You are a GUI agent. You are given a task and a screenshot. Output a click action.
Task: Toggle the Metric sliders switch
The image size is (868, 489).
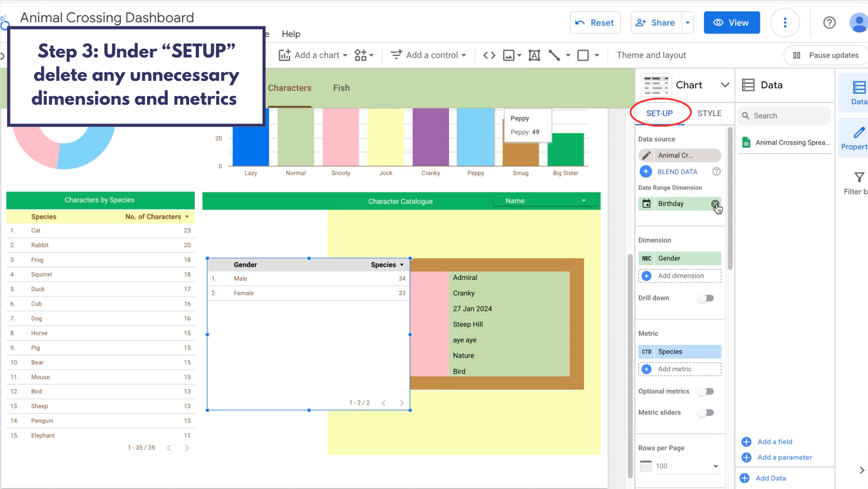click(x=706, y=413)
